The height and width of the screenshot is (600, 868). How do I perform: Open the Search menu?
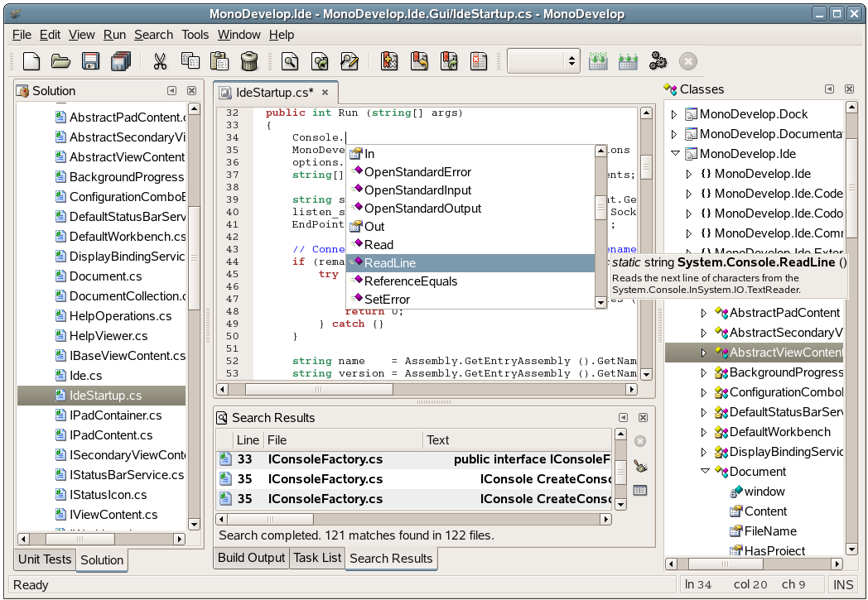[x=153, y=35]
